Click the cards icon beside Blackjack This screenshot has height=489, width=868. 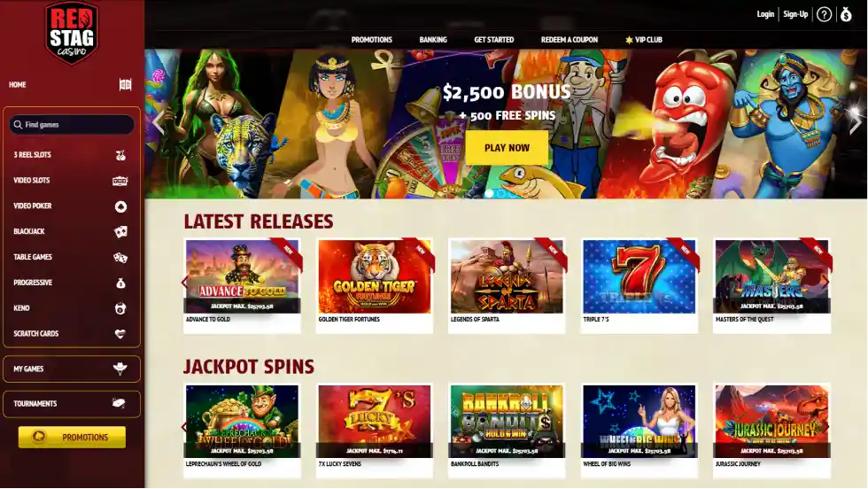click(120, 231)
